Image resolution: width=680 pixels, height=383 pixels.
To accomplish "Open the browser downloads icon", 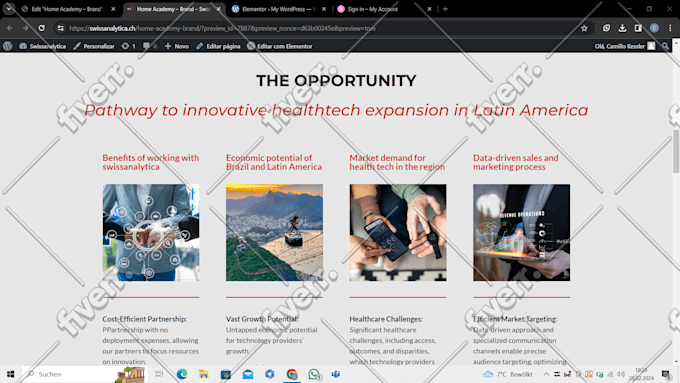I will [622, 28].
